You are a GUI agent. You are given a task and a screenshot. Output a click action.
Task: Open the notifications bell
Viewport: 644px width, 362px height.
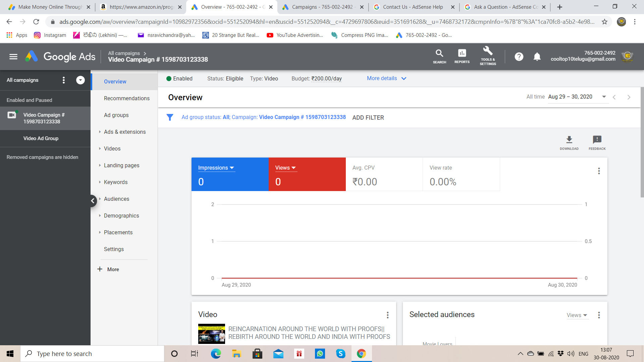point(537,57)
